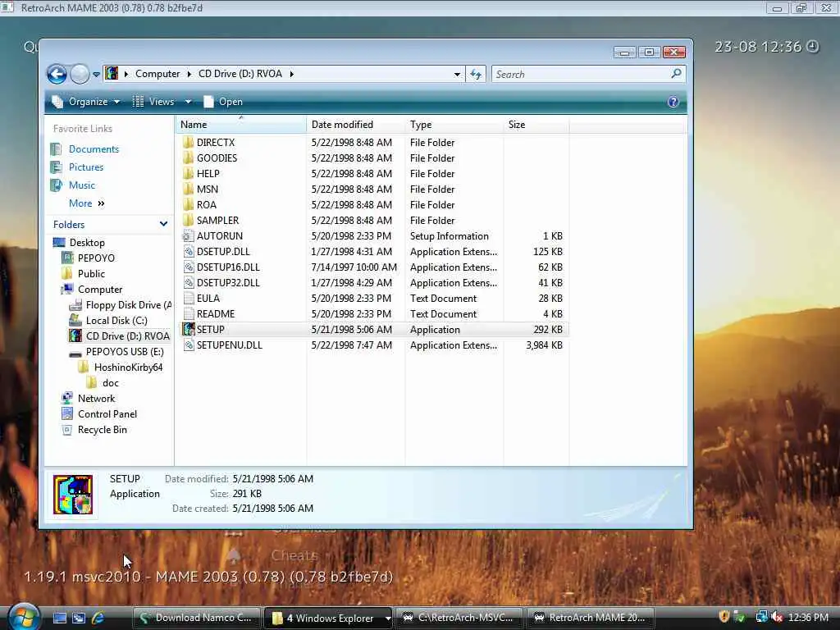The width and height of the screenshot is (840, 630).
Task: Click the Back navigation arrow button
Action: 57,74
